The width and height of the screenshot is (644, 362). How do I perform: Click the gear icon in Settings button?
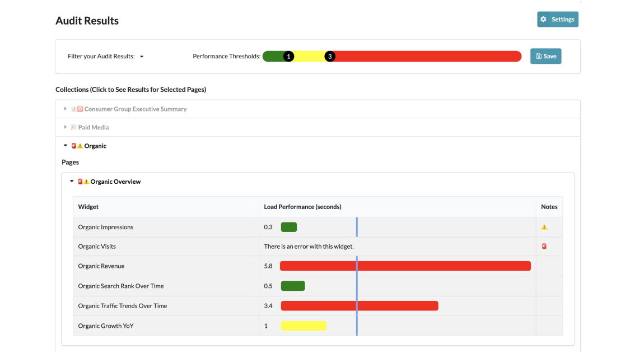pyautogui.click(x=543, y=20)
